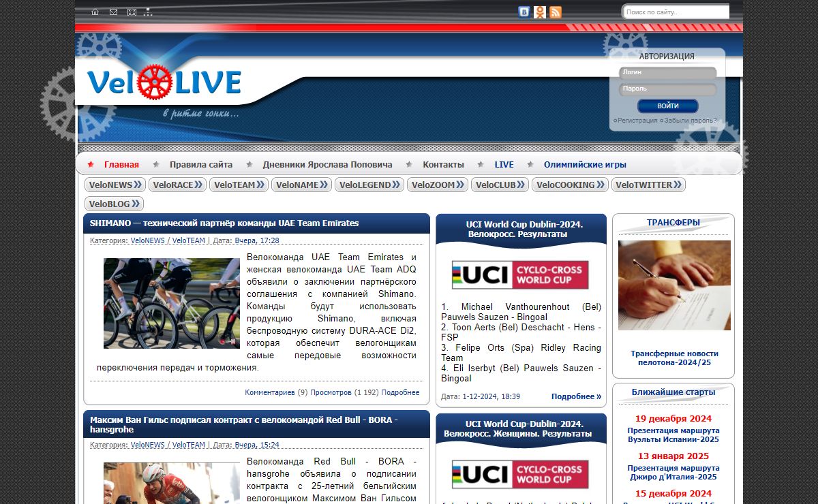Screen dimensions: 818x504
Task: Open the rider photo in Ван Гильс article
Action: coord(172,484)
